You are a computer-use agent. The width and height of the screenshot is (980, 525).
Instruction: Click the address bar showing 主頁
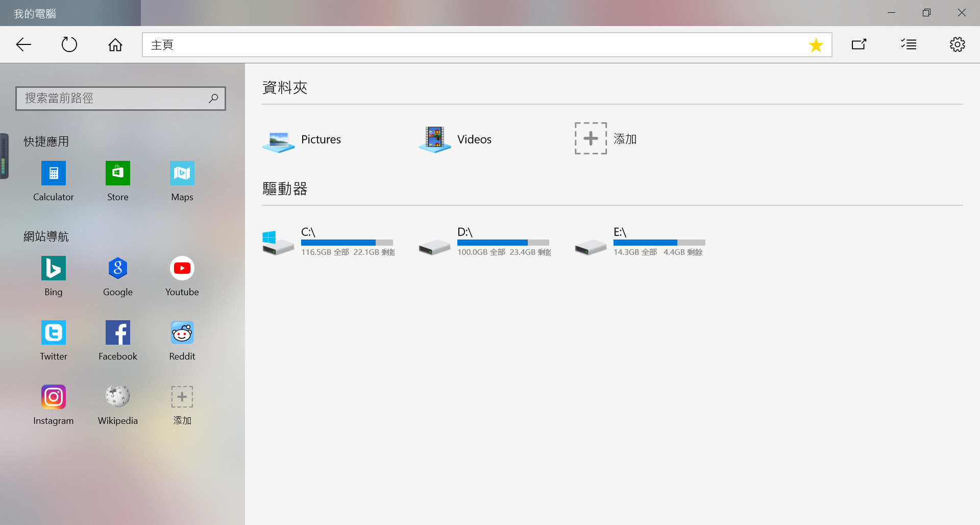coord(487,45)
